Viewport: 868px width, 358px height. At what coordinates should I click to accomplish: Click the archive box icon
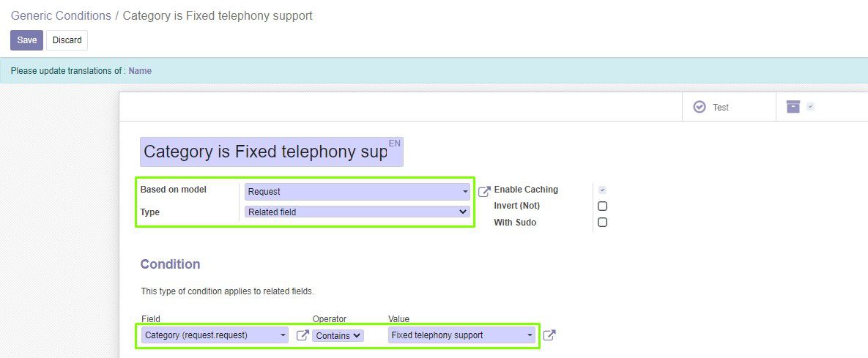click(x=793, y=106)
